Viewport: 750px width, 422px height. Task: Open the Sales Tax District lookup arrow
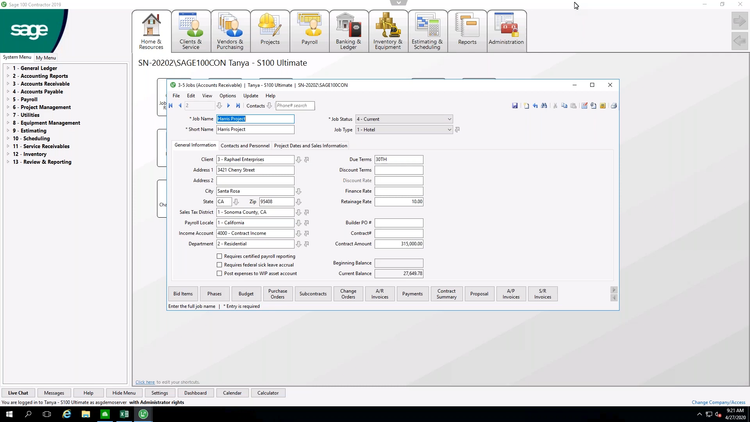(298, 212)
